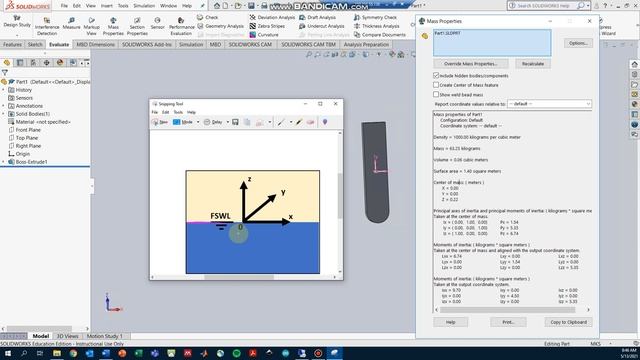Click Search SOLIDWORKS Help field
The image size is (640, 360).
(x=545, y=6)
